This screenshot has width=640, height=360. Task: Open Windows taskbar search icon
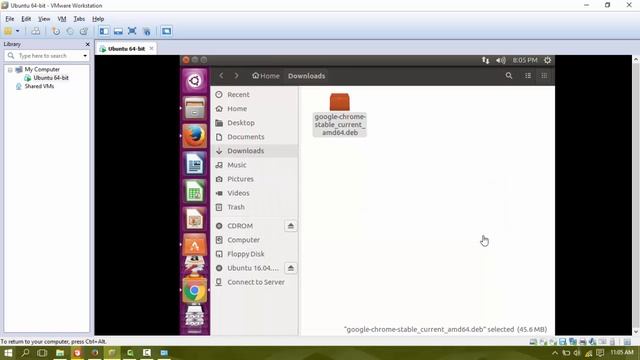25,353
